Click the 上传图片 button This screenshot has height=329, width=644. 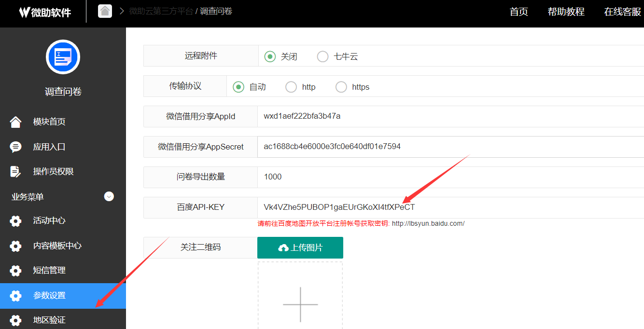click(x=300, y=247)
